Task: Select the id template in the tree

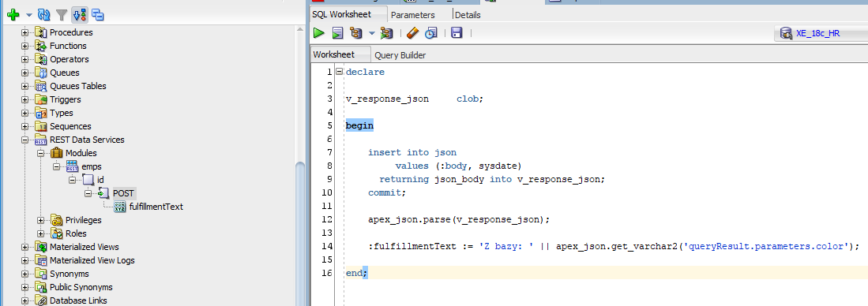Action: point(100,180)
